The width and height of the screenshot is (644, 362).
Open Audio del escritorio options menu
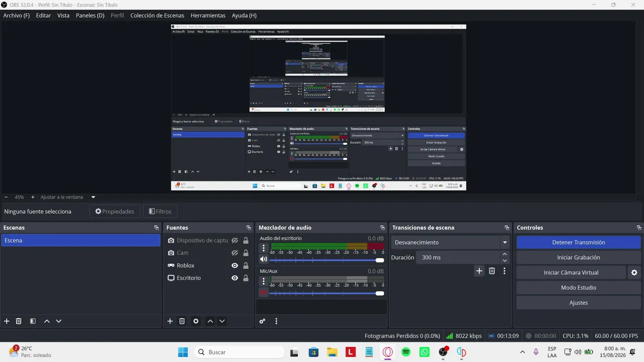264,248
